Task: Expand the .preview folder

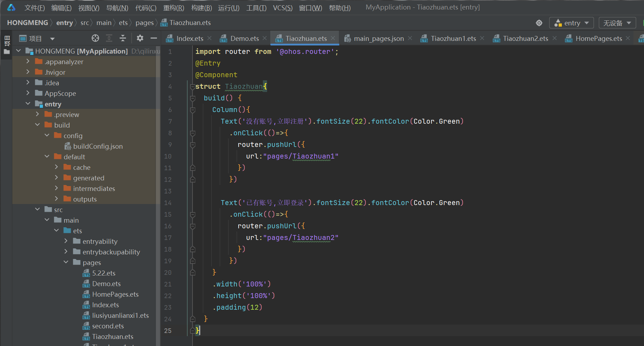Action: pos(37,114)
